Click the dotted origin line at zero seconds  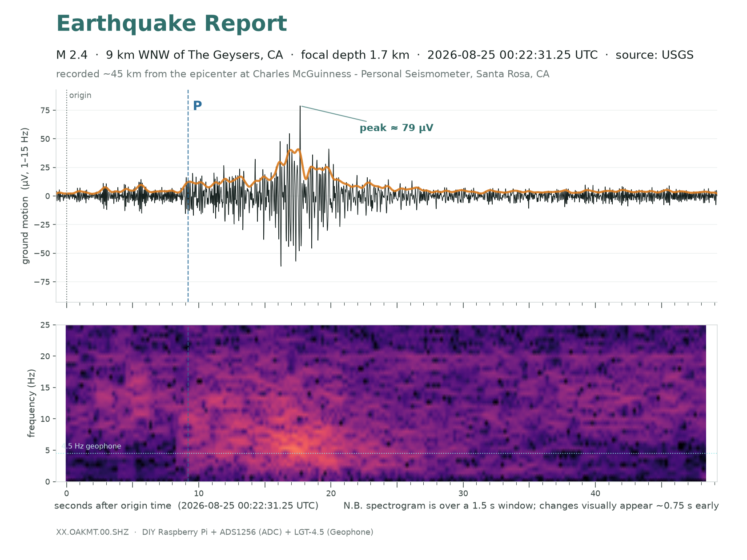[x=67, y=196]
